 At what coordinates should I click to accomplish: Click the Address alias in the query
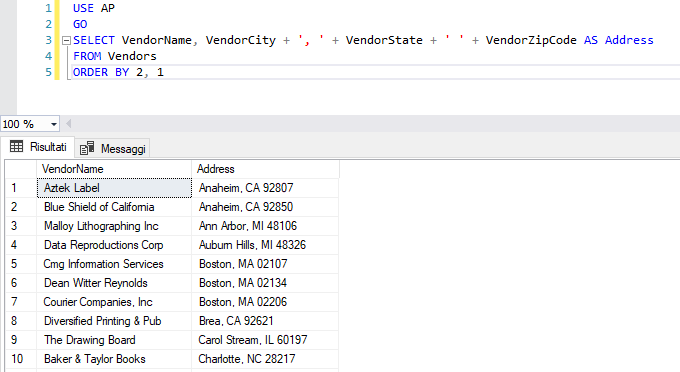tap(629, 40)
